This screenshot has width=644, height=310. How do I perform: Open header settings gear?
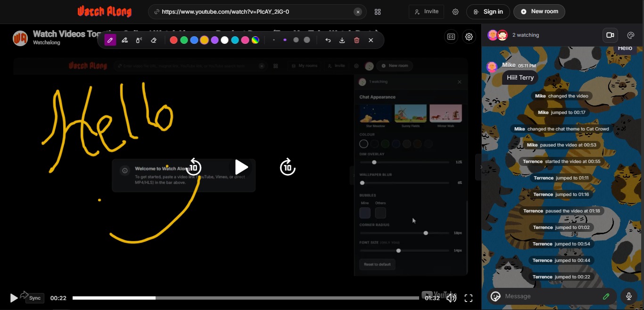(x=455, y=12)
